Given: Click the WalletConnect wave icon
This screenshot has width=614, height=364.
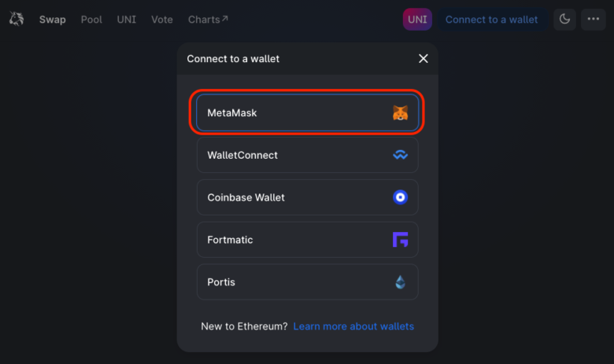Looking at the screenshot, I should point(400,155).
